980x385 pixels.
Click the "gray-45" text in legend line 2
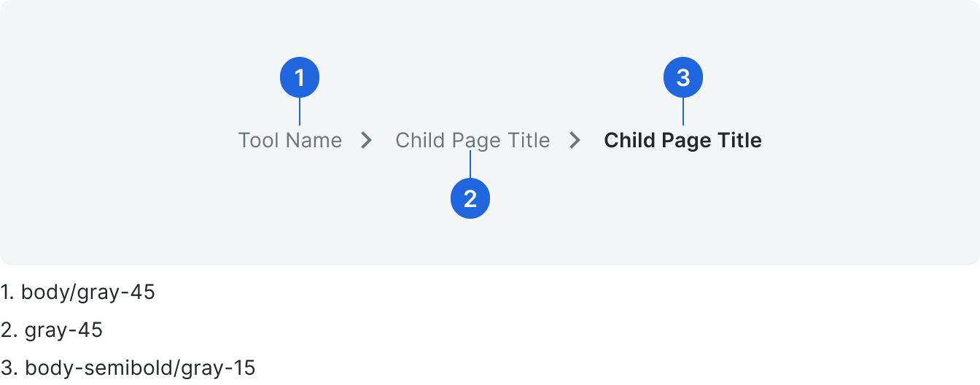[63, 330]
